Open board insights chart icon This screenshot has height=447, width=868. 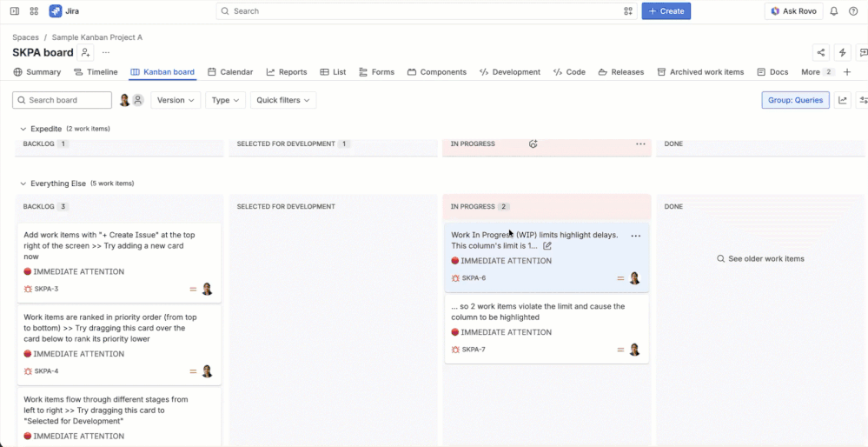843,100
